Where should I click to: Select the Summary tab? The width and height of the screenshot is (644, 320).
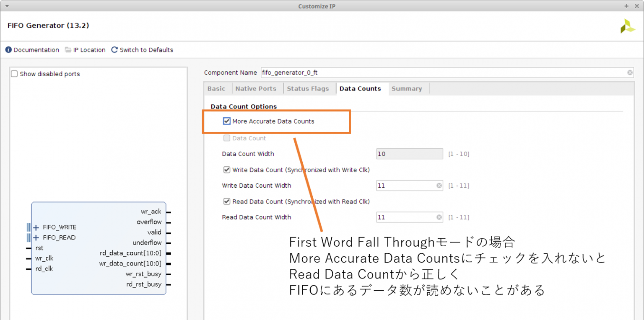(x=406, y=89)
